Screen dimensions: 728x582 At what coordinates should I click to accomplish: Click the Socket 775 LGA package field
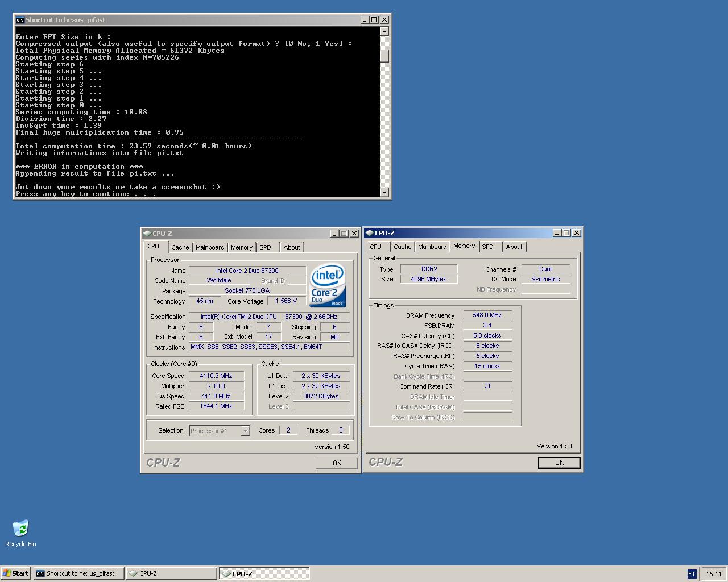[x=247, y=290]
